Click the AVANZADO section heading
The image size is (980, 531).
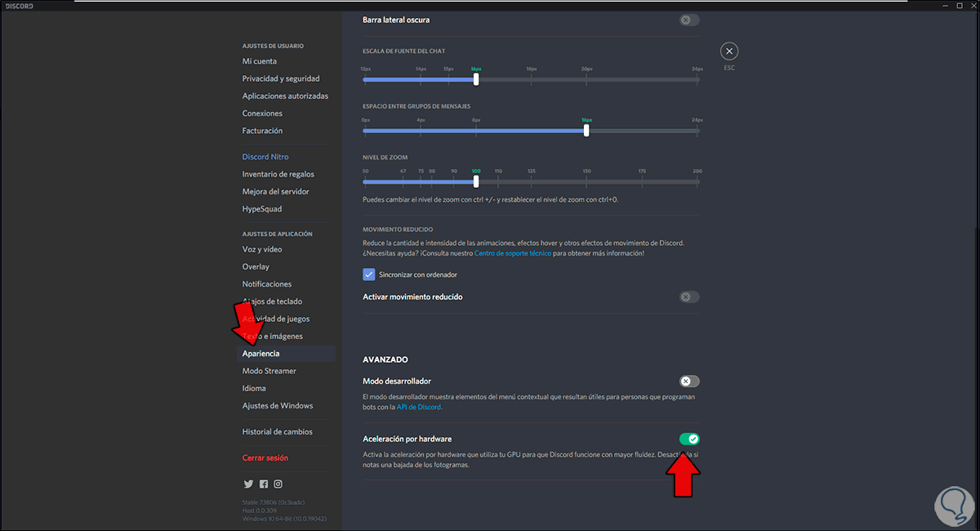pyautogui.click(x=385, y=359)
